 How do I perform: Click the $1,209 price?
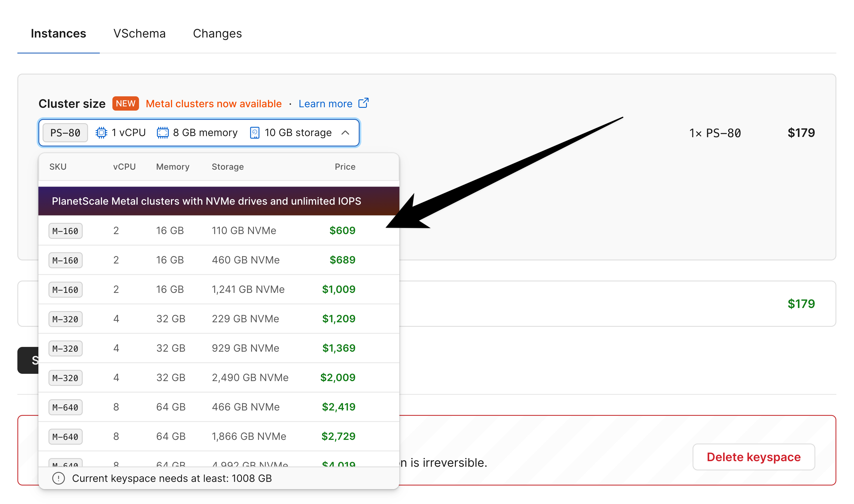(x=339, y=319)
